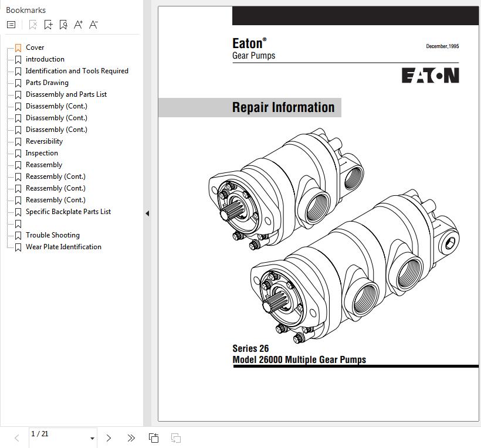This screenshot has height=448, width=481.
Task: Open the Reassembly bookmark
Action: [44, 165]
